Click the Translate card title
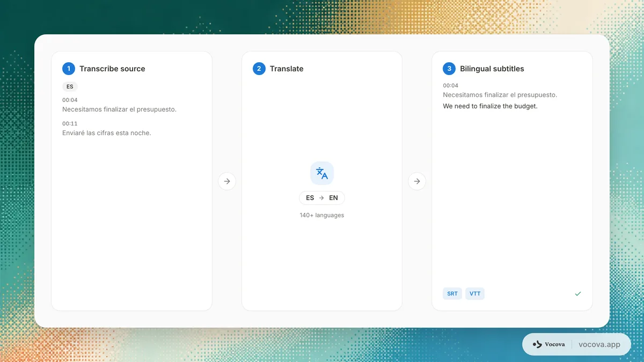Screen dimensions: 644x362 (x=287, y=69)
